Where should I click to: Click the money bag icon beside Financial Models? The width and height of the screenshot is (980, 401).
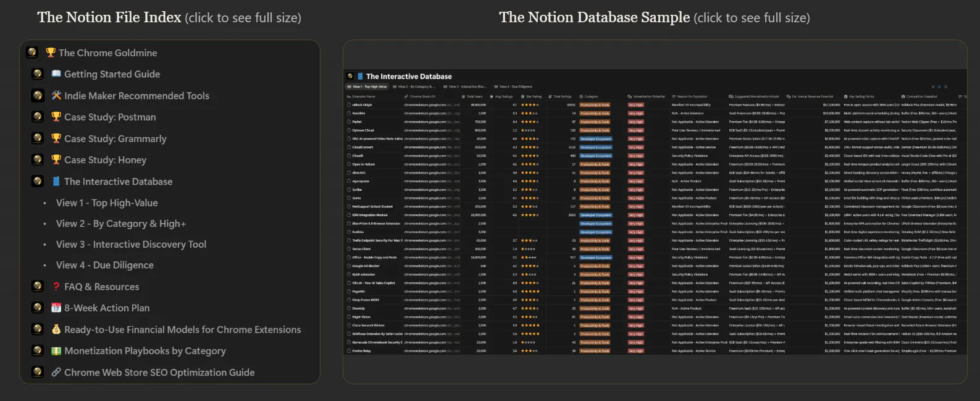56,329
